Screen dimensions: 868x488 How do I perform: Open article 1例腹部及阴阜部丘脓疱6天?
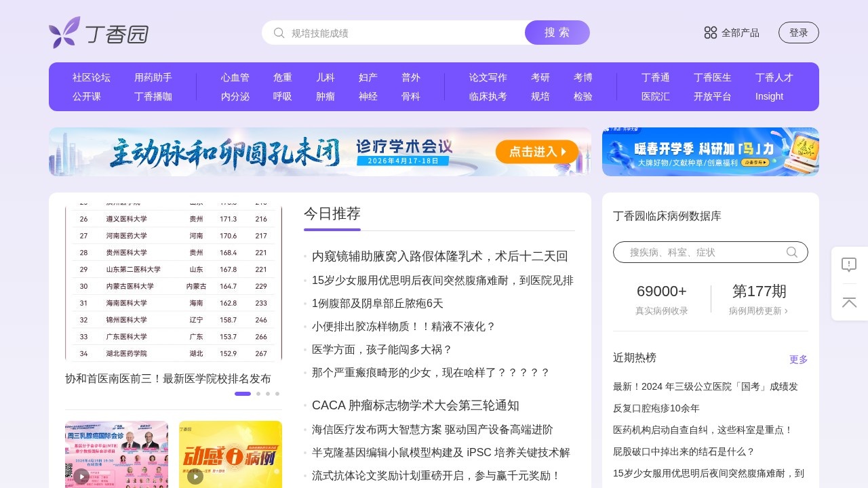378,304
